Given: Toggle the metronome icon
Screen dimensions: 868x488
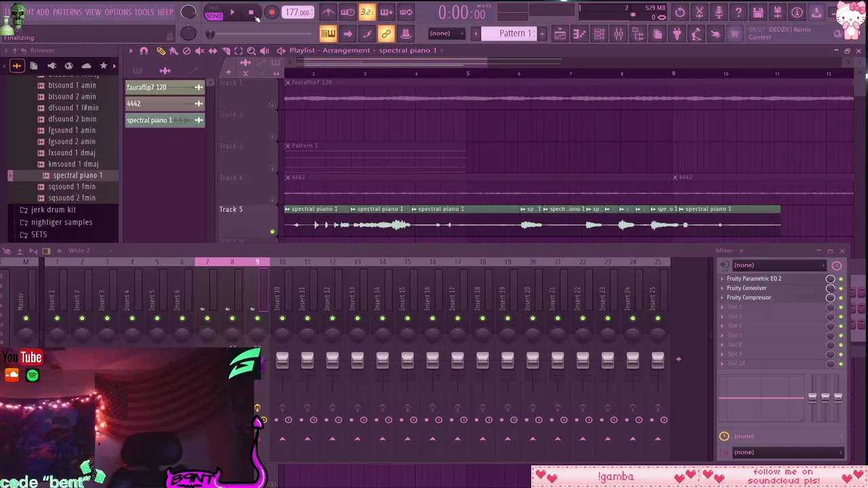Looking at the screenshot, I should pos(328,12).
